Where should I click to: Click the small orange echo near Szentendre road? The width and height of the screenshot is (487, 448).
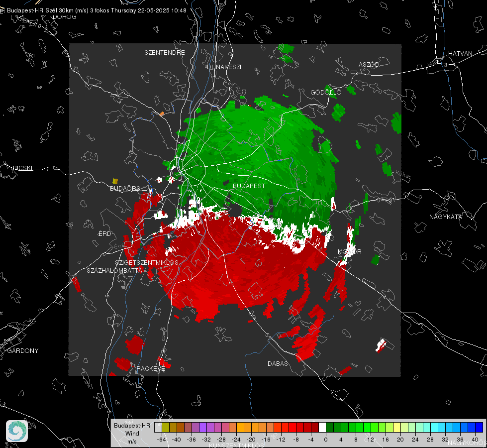coord(162,114)
